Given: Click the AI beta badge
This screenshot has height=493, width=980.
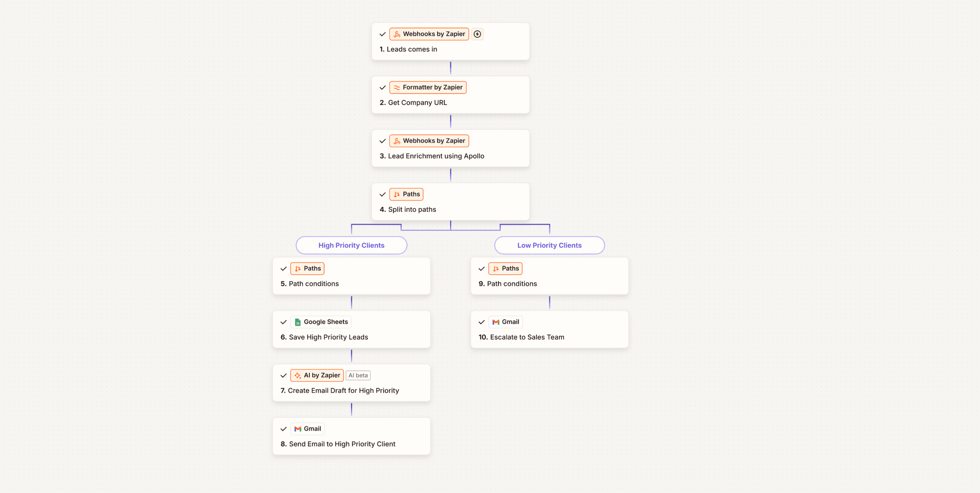Looking at the screenshot, I should coord(358,376).
